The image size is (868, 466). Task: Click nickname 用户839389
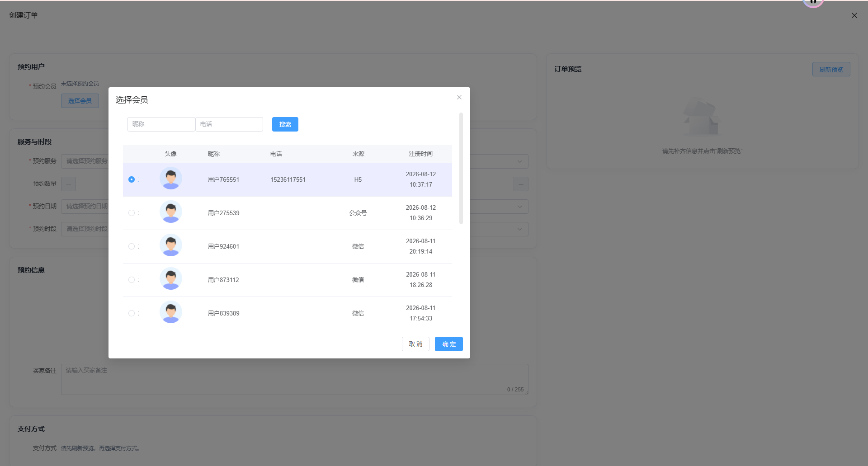coord(223,313)
